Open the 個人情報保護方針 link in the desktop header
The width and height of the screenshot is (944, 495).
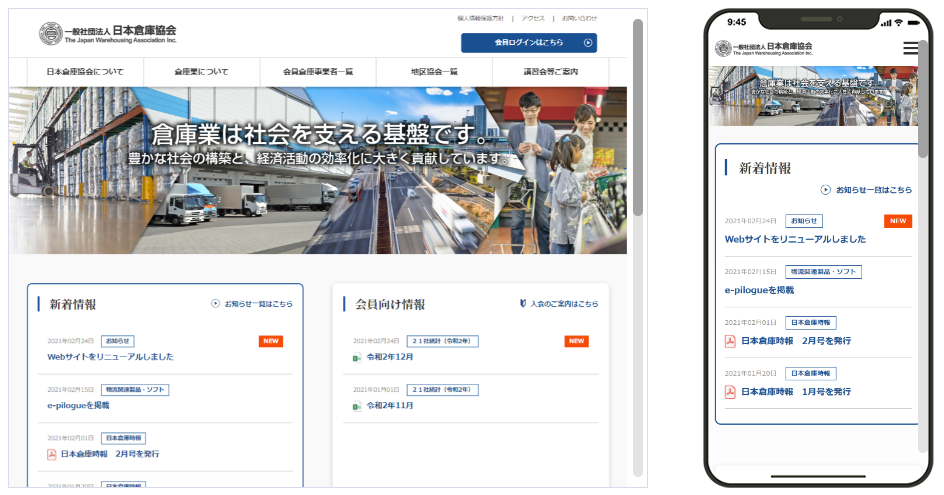coord(480,19)
